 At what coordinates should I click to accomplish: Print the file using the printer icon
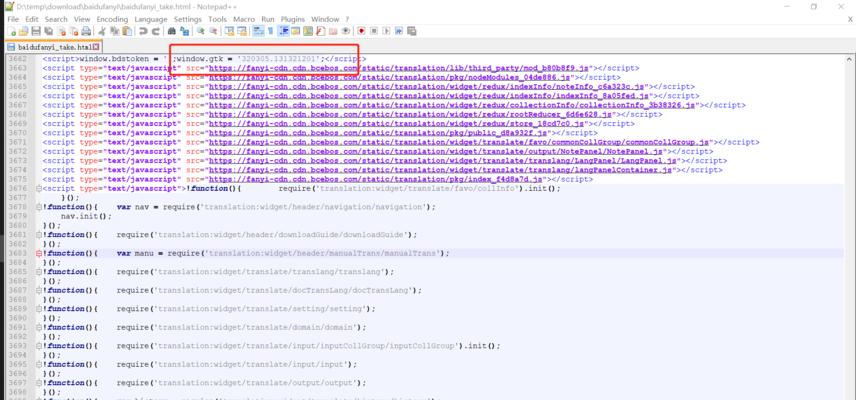tap(86, 31)
